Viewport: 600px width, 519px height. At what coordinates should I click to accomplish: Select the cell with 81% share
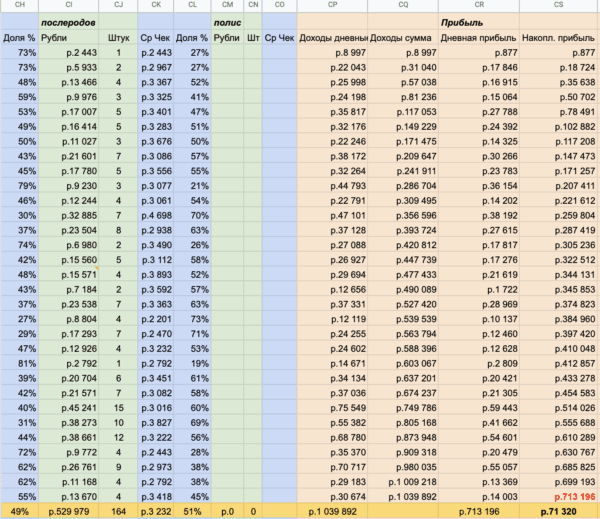[x=19, y=364]
